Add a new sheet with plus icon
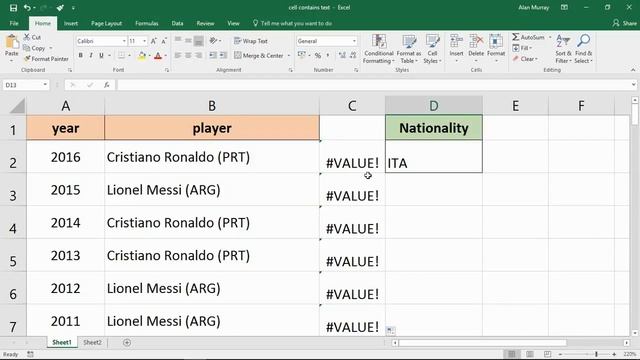Image resolution: width=640 pixels, height=360 pixels. [127, 342]
